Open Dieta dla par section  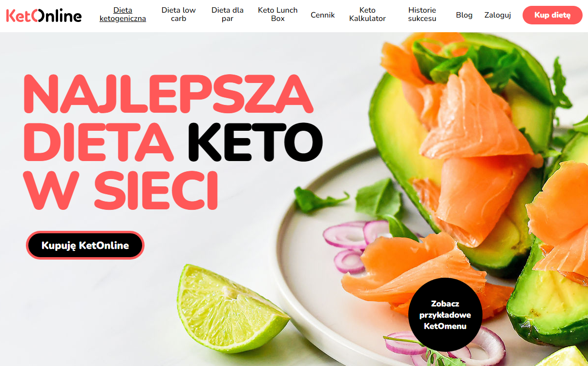[228, 15]
